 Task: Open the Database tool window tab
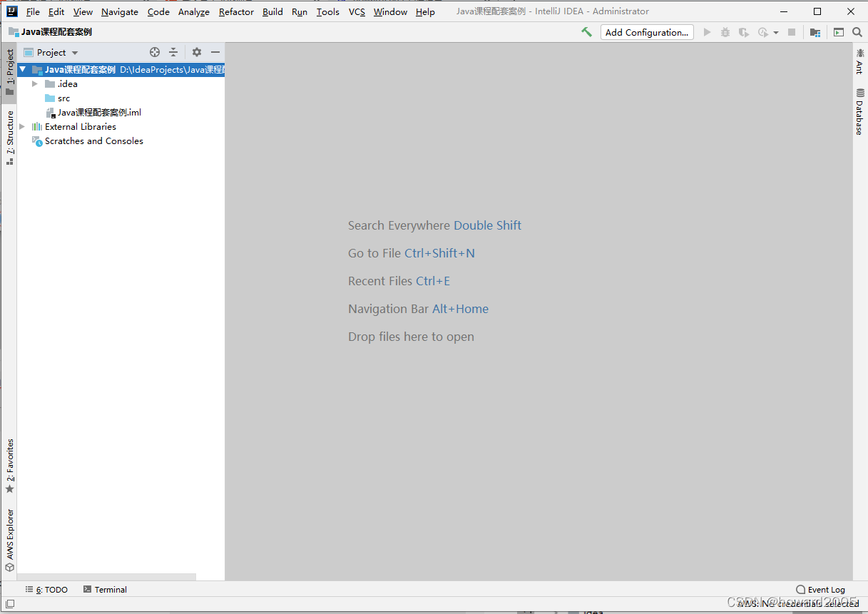coord(859,113)
